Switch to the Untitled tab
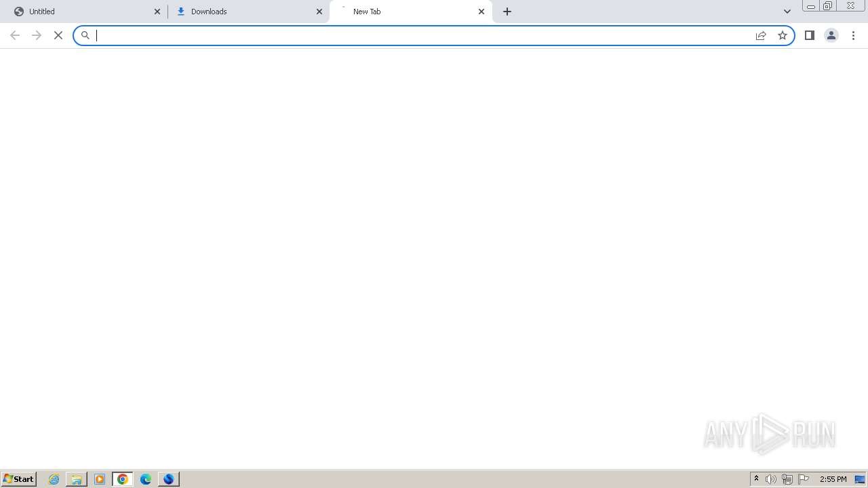Screen dimensions: 868x488 84,12
